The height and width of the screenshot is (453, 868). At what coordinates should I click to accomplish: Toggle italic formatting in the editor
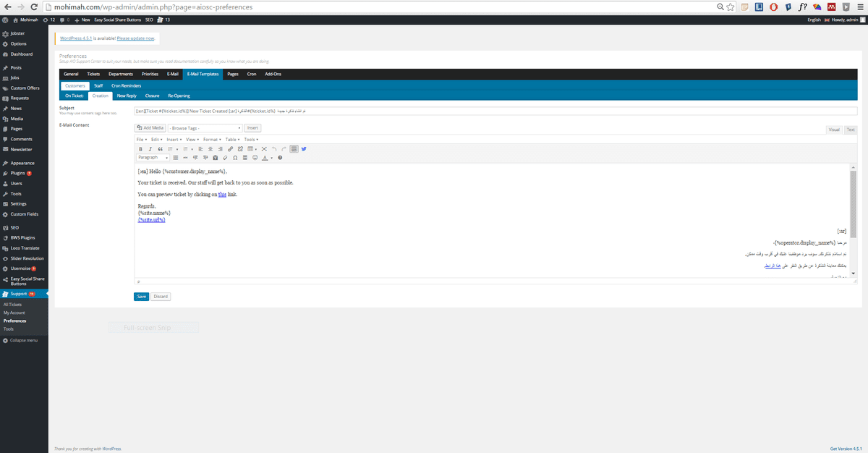pyautogui.click(x=150, y=149)
